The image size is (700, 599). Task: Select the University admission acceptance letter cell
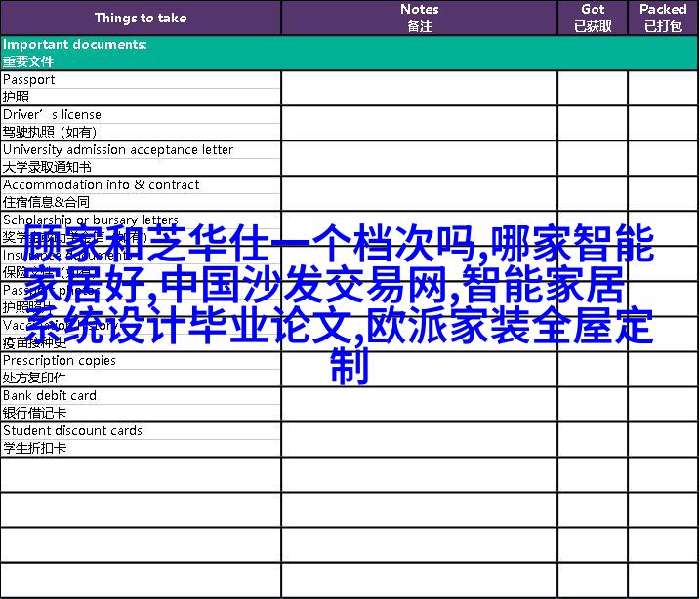pyautogui.click(x=141, y=158)
